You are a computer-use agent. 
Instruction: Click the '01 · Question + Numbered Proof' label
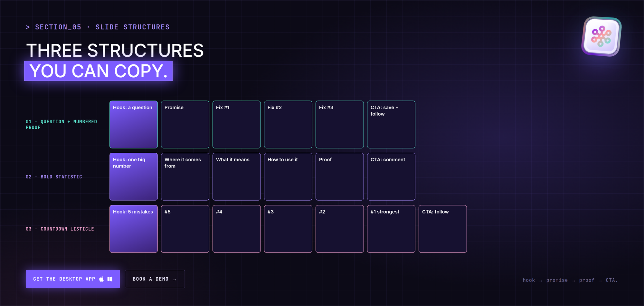tap(61, 125)
